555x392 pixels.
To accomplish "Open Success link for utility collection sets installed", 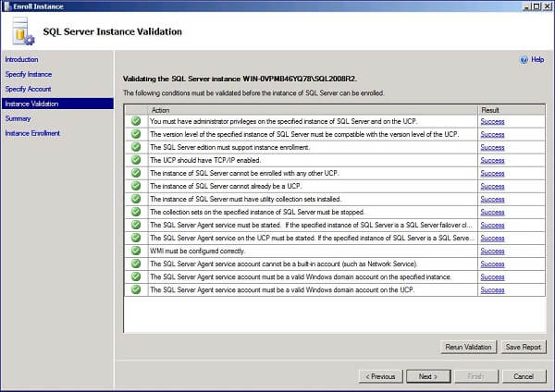I will [492, 199].
